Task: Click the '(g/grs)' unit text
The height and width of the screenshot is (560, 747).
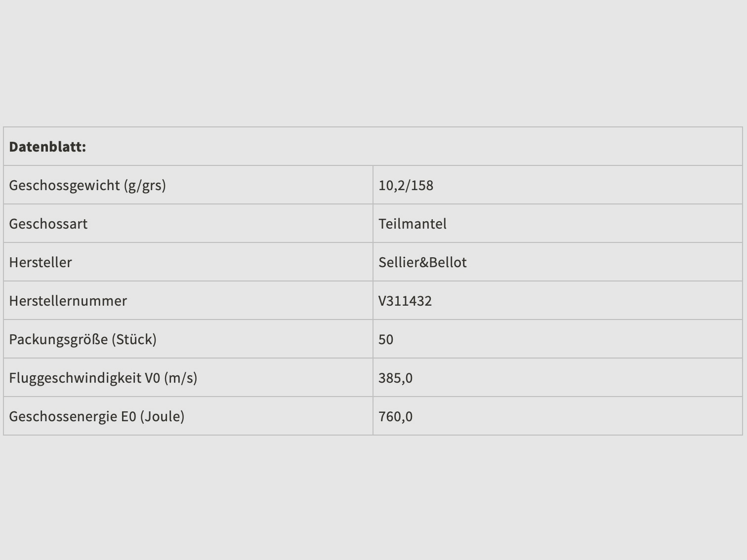Action: coord(145,185)
